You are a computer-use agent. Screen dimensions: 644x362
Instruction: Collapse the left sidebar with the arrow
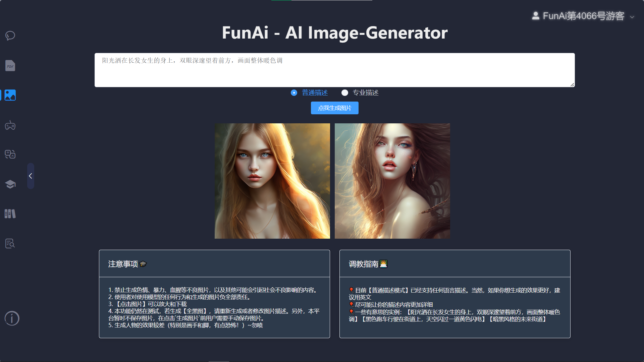[x=31, y=176]
